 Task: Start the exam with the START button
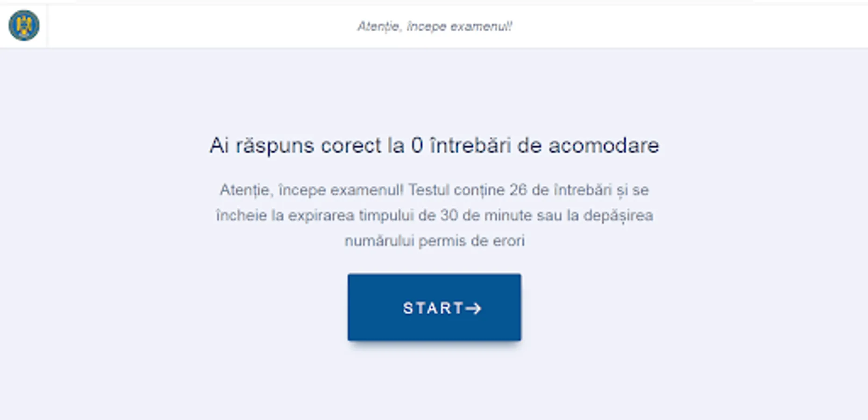pos(434,307)
